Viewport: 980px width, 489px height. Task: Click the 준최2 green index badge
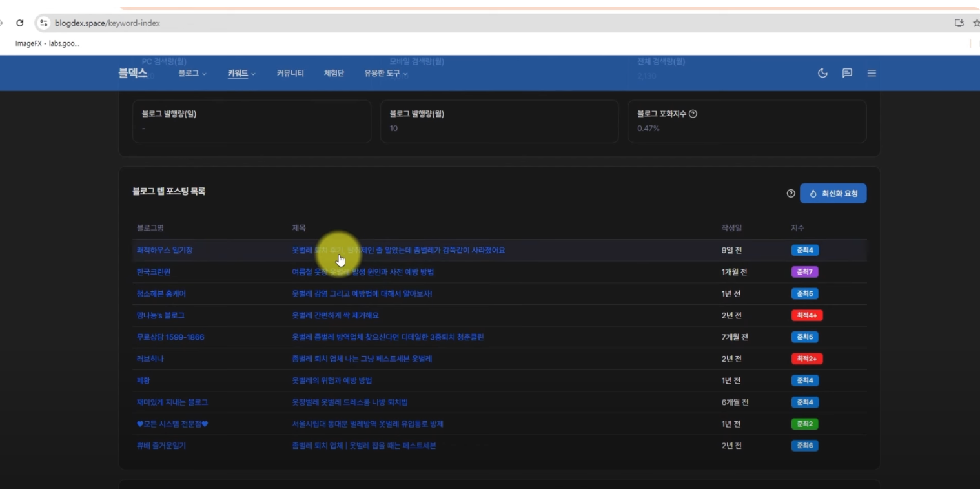coord(804,424)
